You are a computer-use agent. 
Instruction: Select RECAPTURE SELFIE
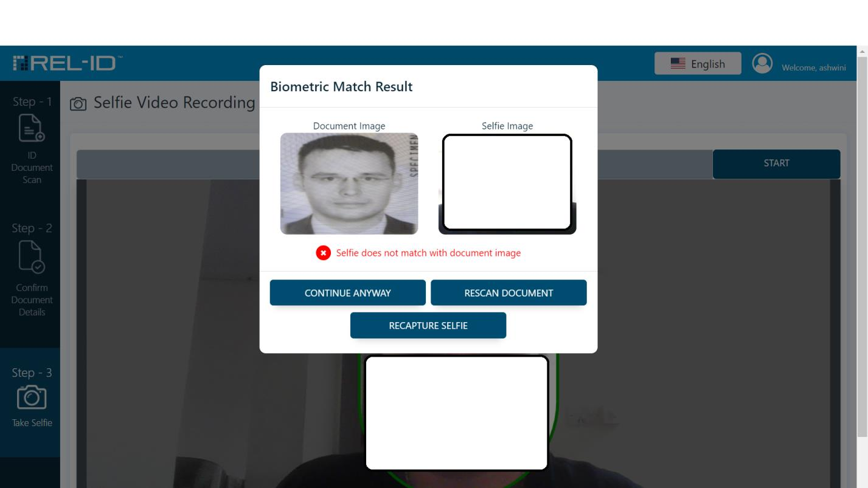[428, 326]
